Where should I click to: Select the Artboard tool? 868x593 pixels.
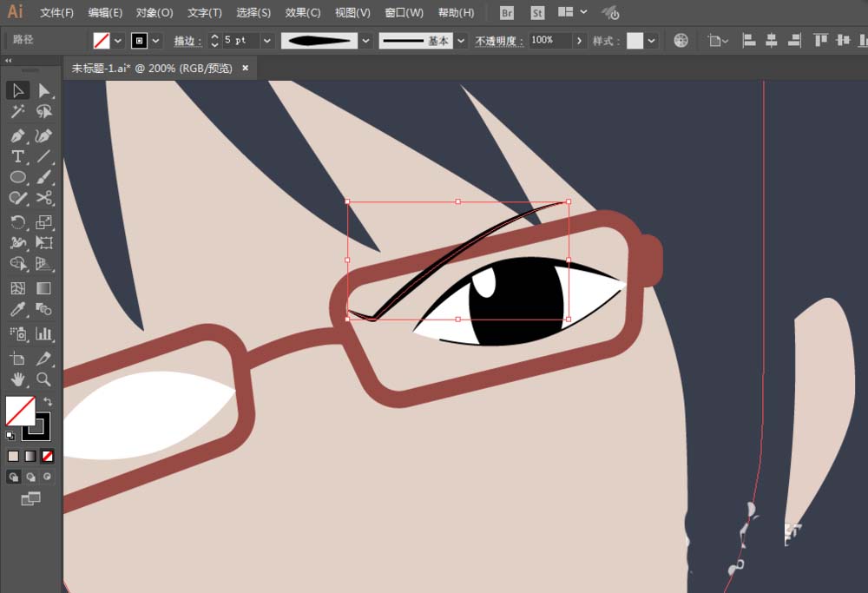tap(17, 359)
